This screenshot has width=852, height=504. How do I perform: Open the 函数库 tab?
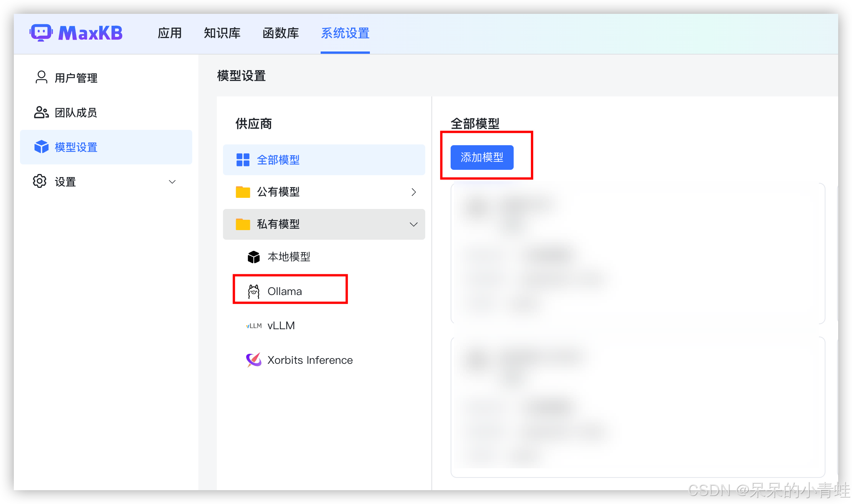pyautogui.click(x=281, y=33)
